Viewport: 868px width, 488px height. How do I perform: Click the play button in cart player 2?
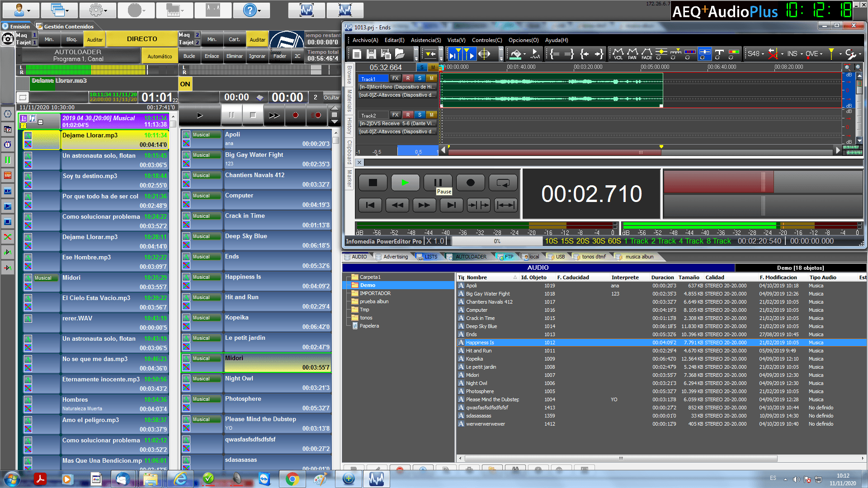tap(200, 115)
